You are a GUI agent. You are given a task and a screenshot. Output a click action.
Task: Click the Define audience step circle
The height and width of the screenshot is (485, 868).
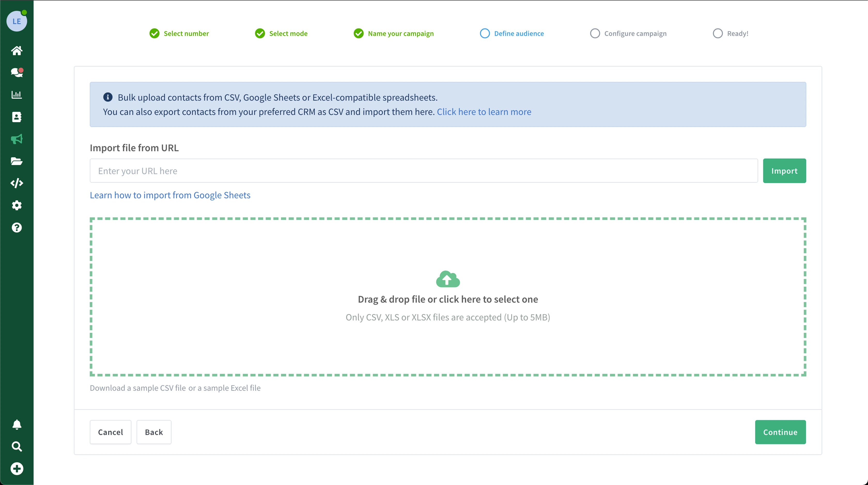click(x=485, y=33)
